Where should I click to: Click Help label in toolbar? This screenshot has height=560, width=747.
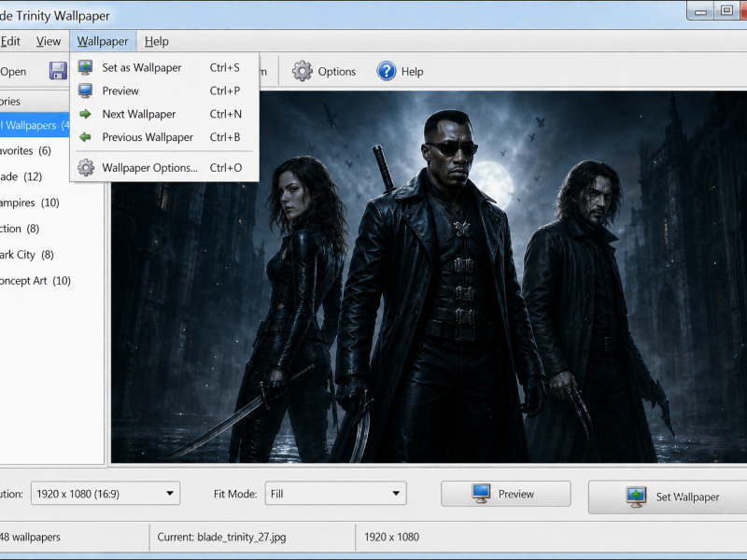(412, 72)
